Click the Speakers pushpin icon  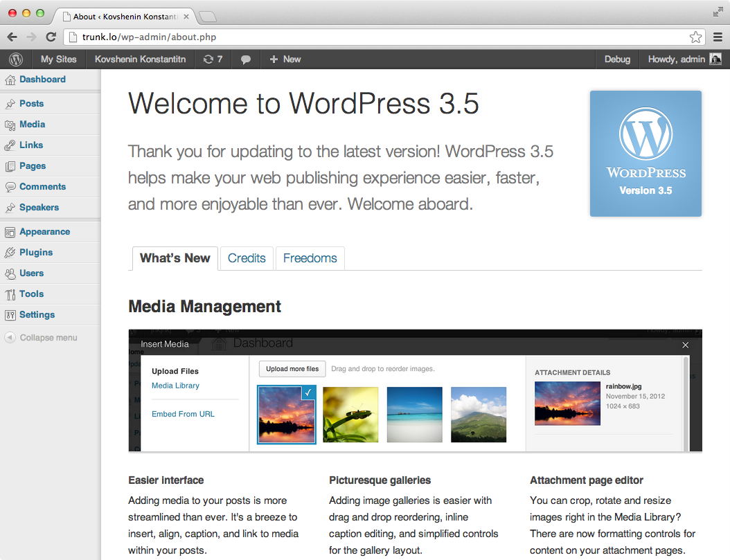coord(10,208)
